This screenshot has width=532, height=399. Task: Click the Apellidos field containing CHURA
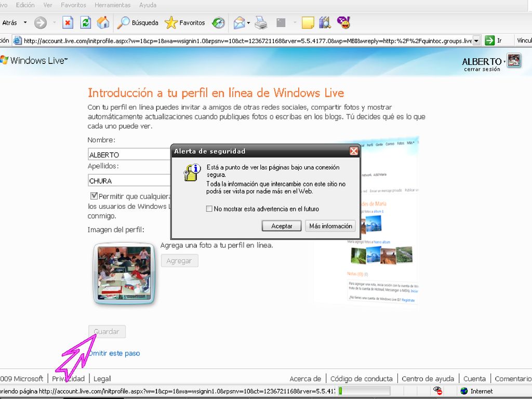129,180
